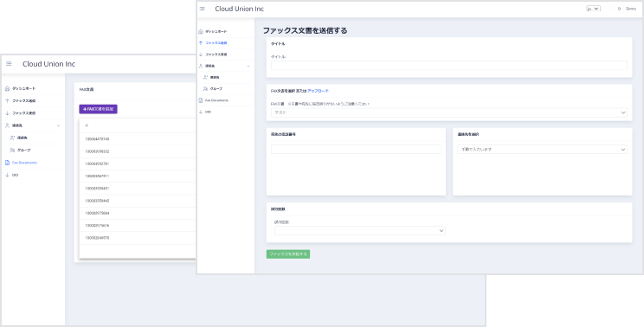The width and height of the screenshot is (644, 327).
Task: Open the 連絡先を選択 dropdown
Action: [542, 150]
